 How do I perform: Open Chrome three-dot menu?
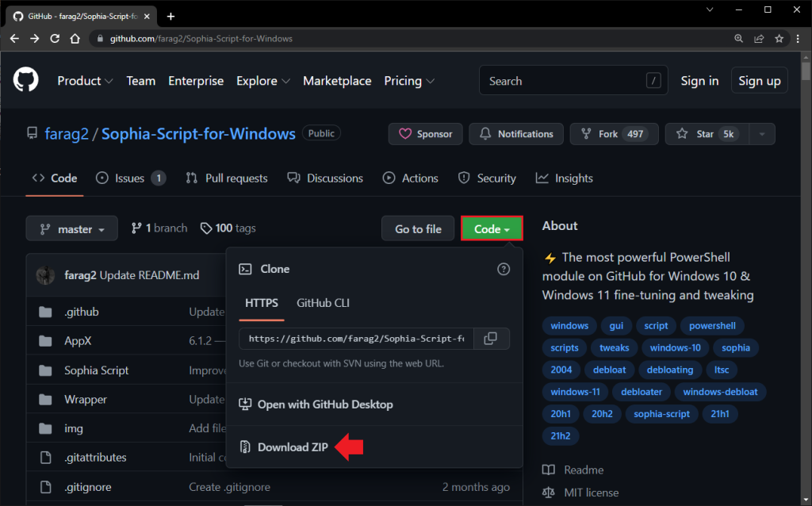coord(798,39)
